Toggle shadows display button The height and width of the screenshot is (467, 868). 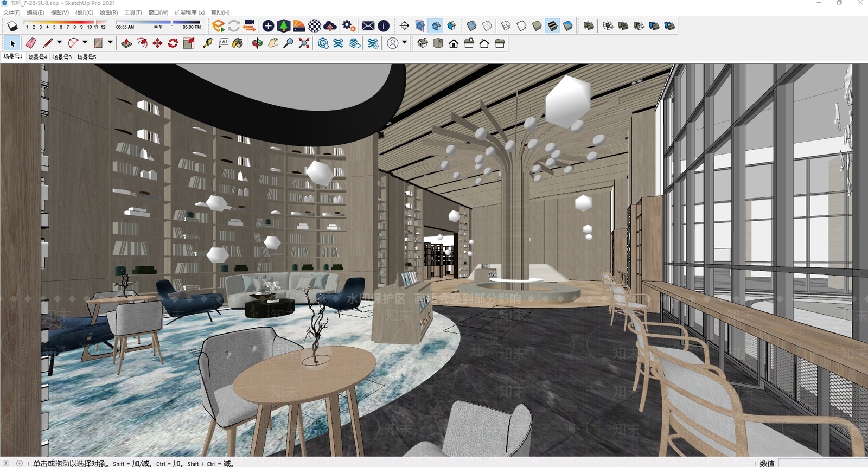coord(12,25)
